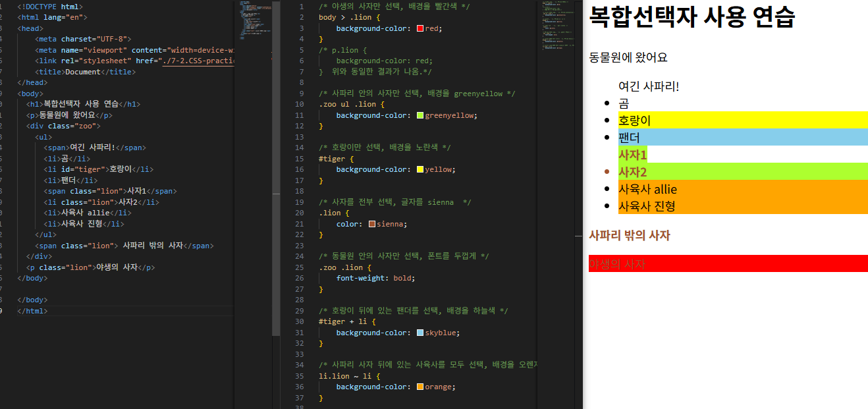Open the greenyellow color swatch
The height and width of the screenshot is (409, 868).
[x=420, y=115]
